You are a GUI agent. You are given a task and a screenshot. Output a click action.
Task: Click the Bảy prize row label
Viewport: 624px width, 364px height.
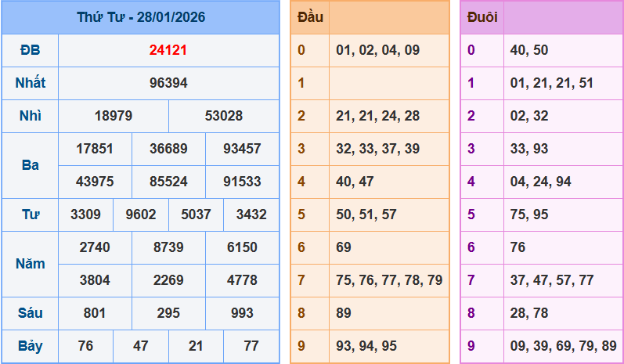[x=30, y=346]
